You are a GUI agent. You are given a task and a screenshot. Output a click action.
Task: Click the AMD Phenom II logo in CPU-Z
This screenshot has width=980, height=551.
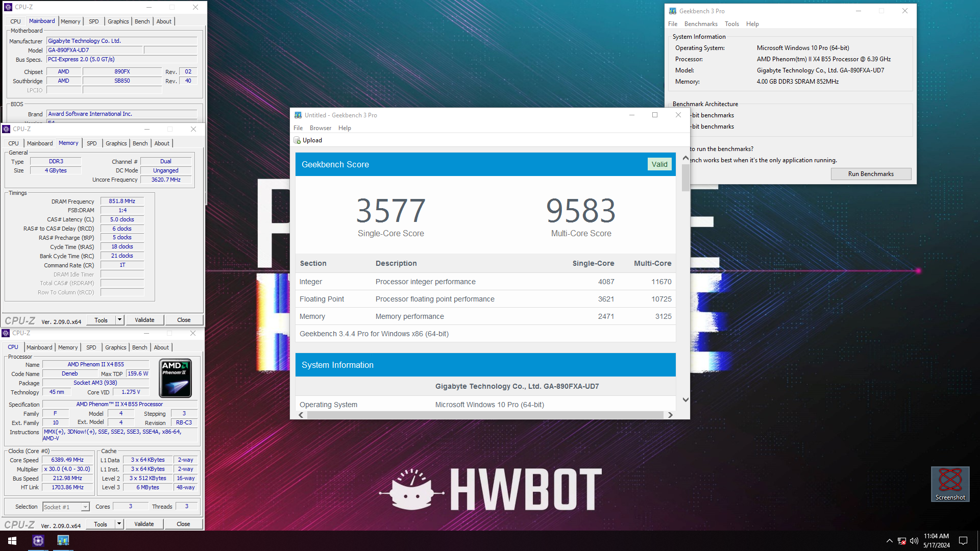pos(176,378)
